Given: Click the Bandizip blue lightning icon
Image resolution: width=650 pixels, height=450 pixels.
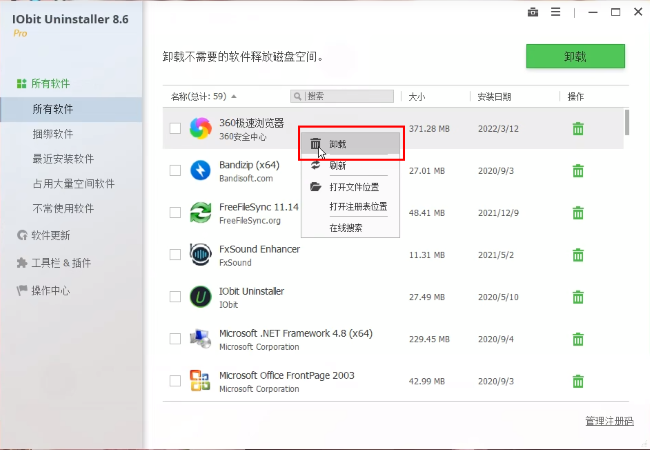Looking at the screenshot, I should coord(201,170).
